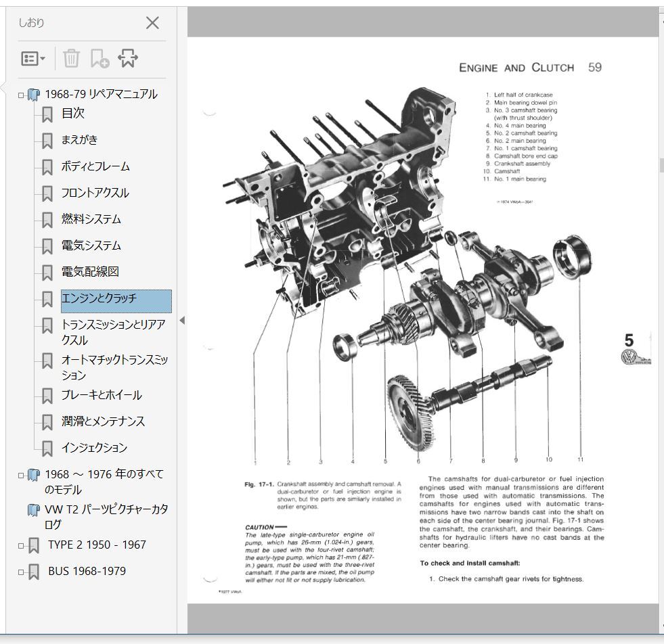Click the bookmark icon beside 電気システム
Image resolution: width=664 pixels, height=644 pixels.
pos(47,247)
